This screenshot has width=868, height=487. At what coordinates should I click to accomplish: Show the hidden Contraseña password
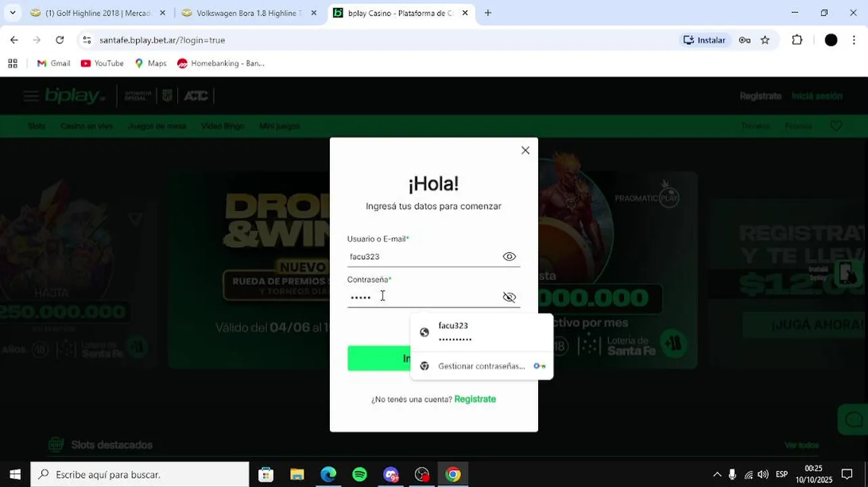point(509,297)
